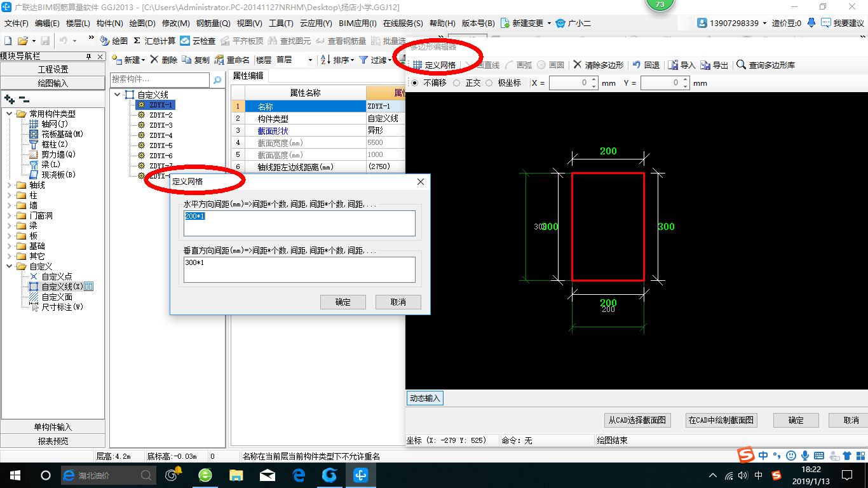The image size is (868, 488).
Task: Open the 工具(T) menu
Action: click(x=281, y=24)
